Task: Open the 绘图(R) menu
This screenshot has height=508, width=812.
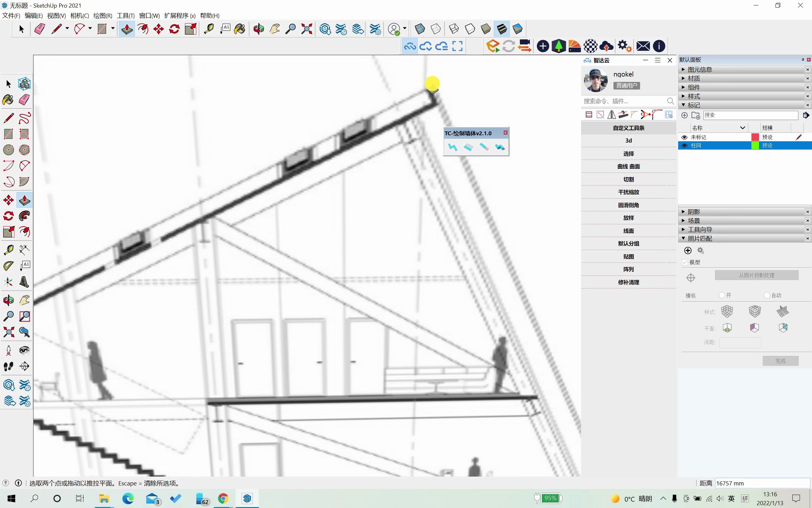Action: point(103,16)
